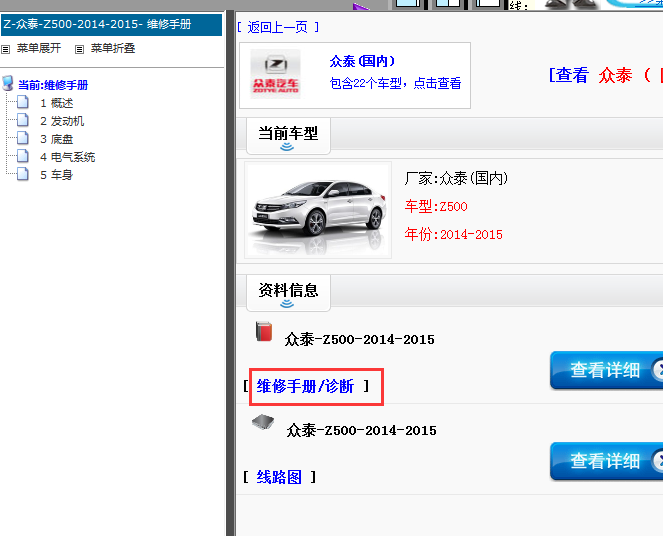Click the list icon beside 菜单折叠

click(x=79, y=49)
